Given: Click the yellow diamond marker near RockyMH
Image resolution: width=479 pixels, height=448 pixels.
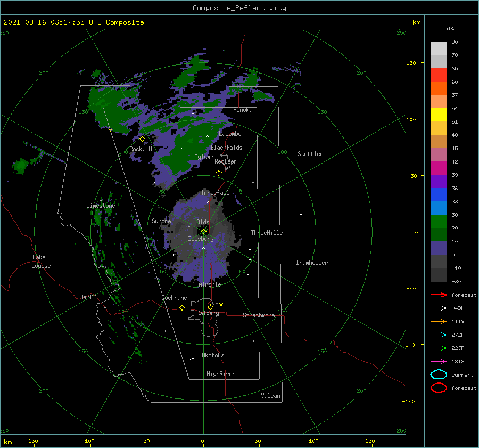Looking at the screenshot, I should [x=142, y=139].
